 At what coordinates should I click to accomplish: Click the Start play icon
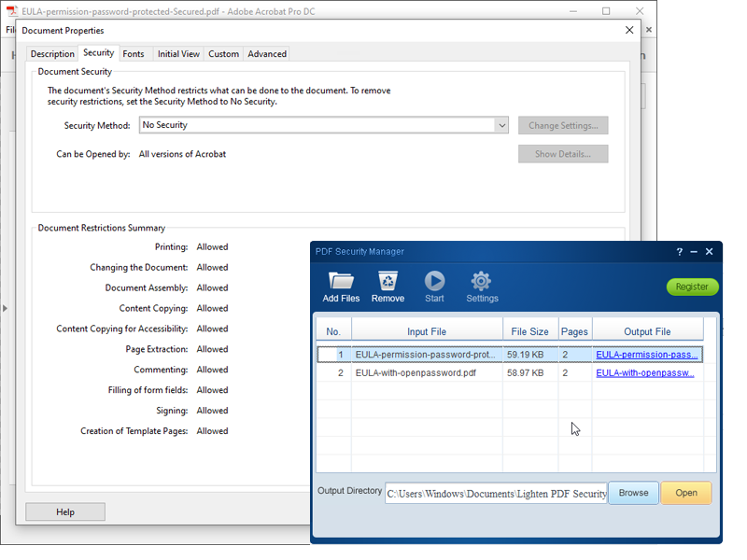point(434,281)
